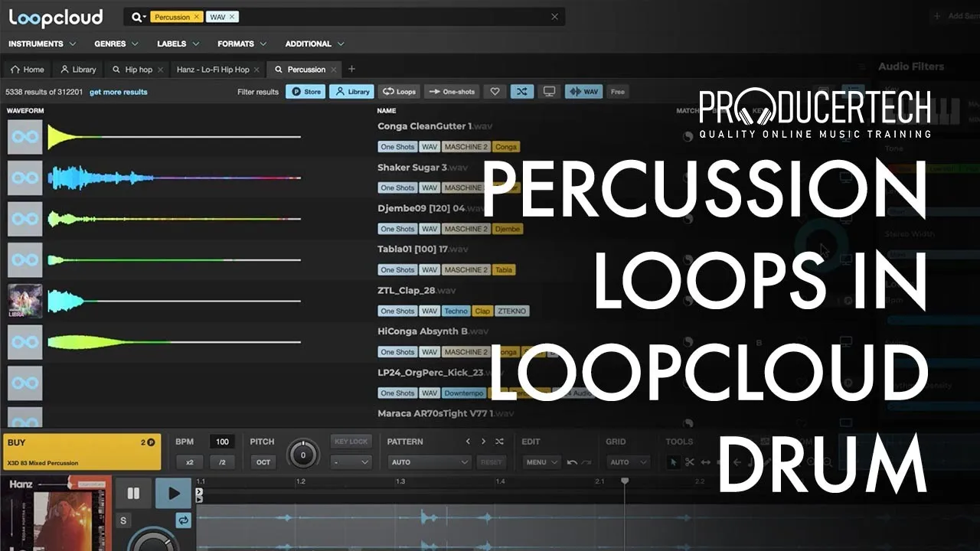Click the pitch knob
This screenshot has height=551, width=980.
click(303, 455)
